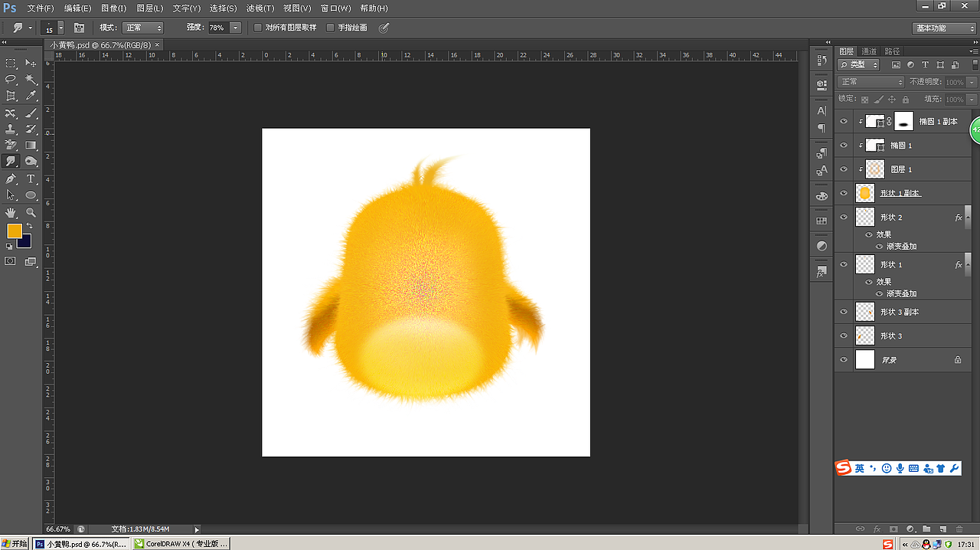Hide the 形状 1 副本 layer
The width and height of the screenshot is (980, 550).
844,193
